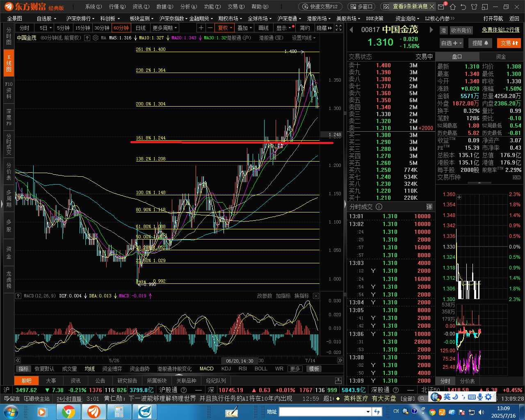Viewport: 525px width, 420px height.
Task: Open the moving average settings gear icon
Action: 96,38
